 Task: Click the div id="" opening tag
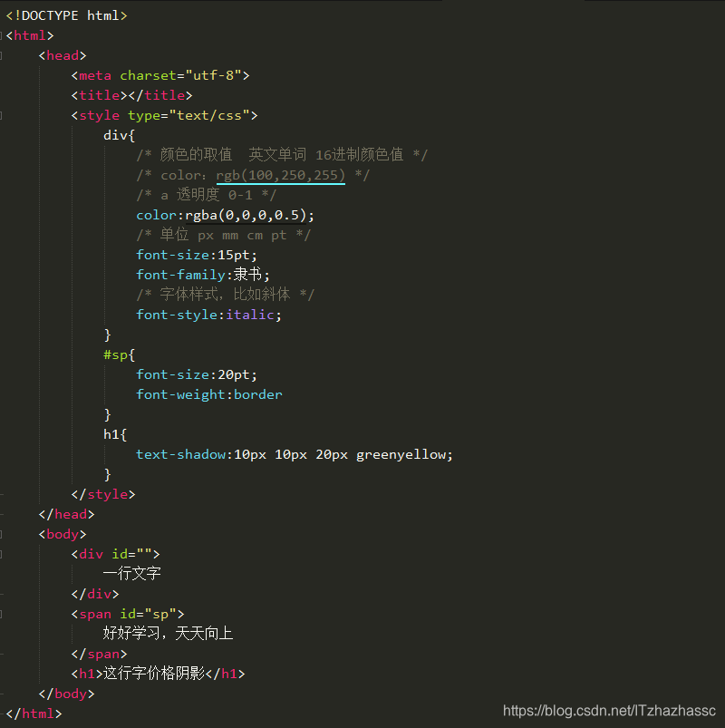tap(116, 554)
